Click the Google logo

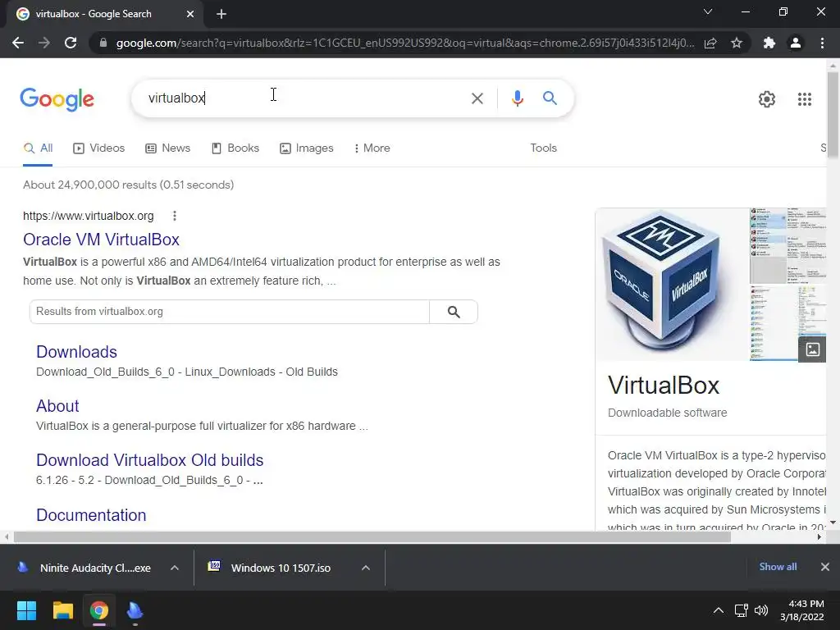[57, 99]
